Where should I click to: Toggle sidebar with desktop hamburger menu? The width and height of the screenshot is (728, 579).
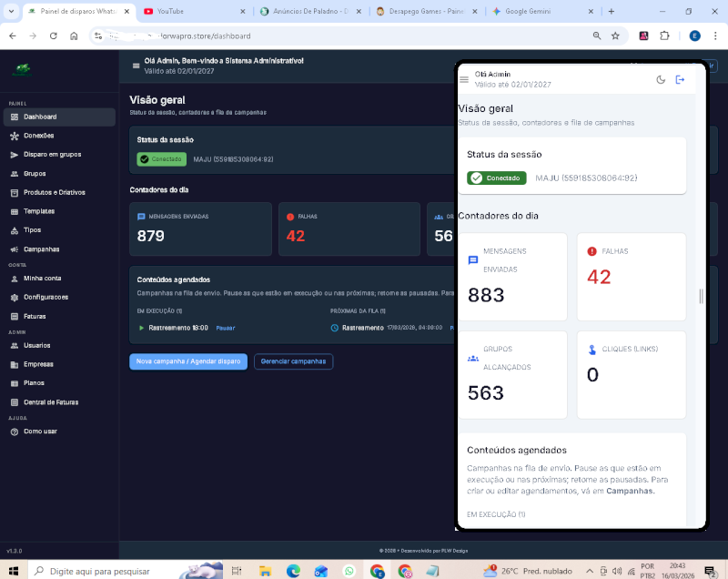[136, 66]
